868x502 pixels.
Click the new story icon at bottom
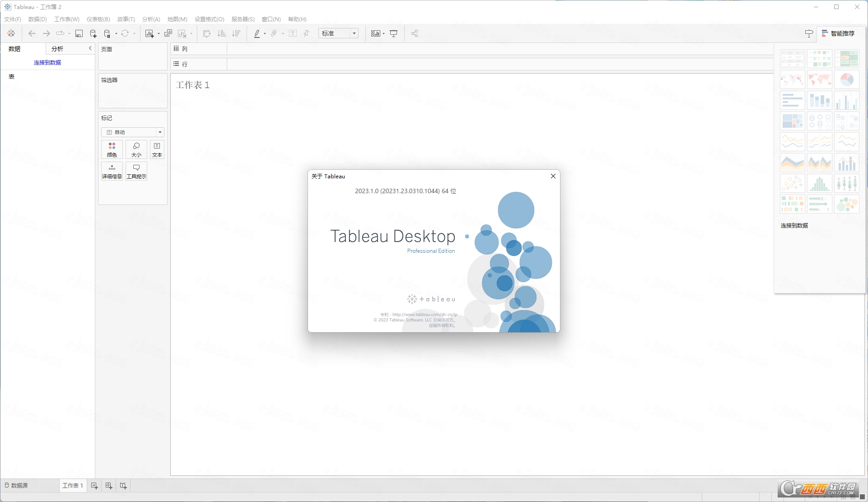pyautogui.click(x=123, y=486)
